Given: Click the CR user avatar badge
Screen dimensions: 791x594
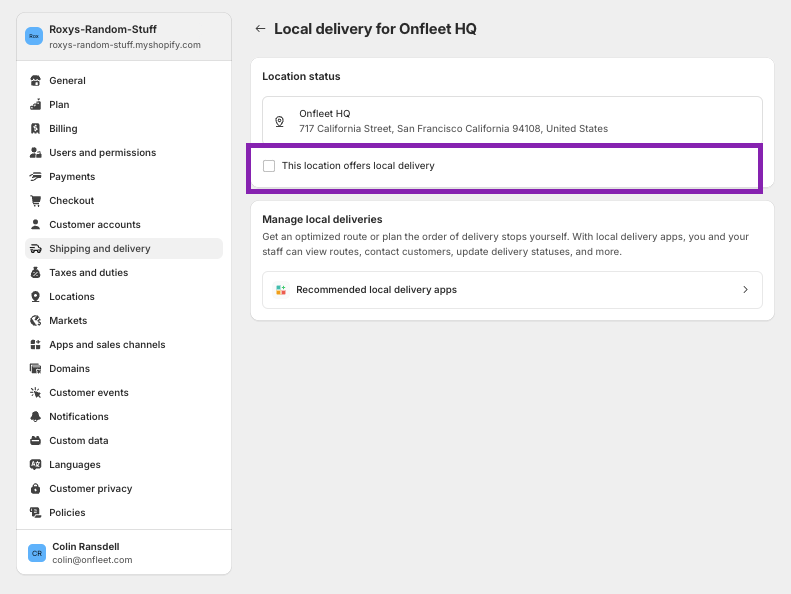Looking at the screenshot, I should coord(37,553).
